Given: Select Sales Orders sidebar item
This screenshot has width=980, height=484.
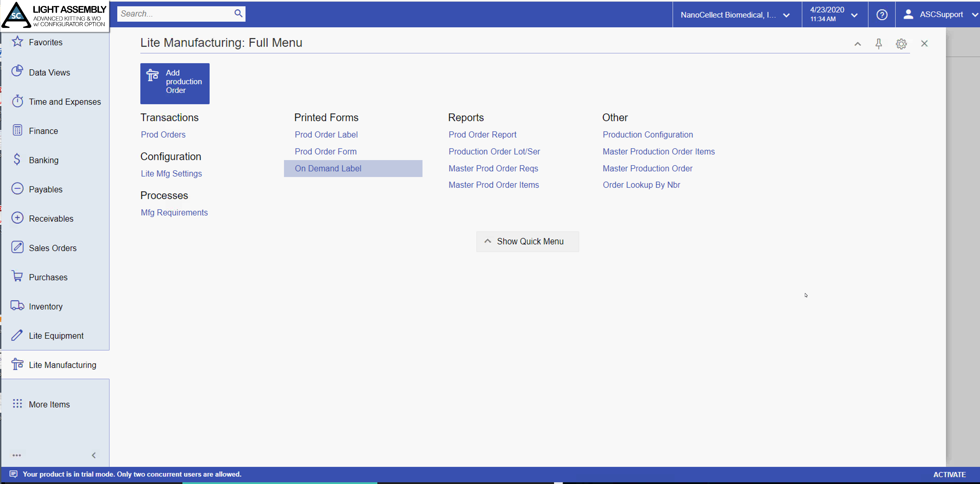Looking at the screenshot, I should pyautogui.click(x=56, y=248).
